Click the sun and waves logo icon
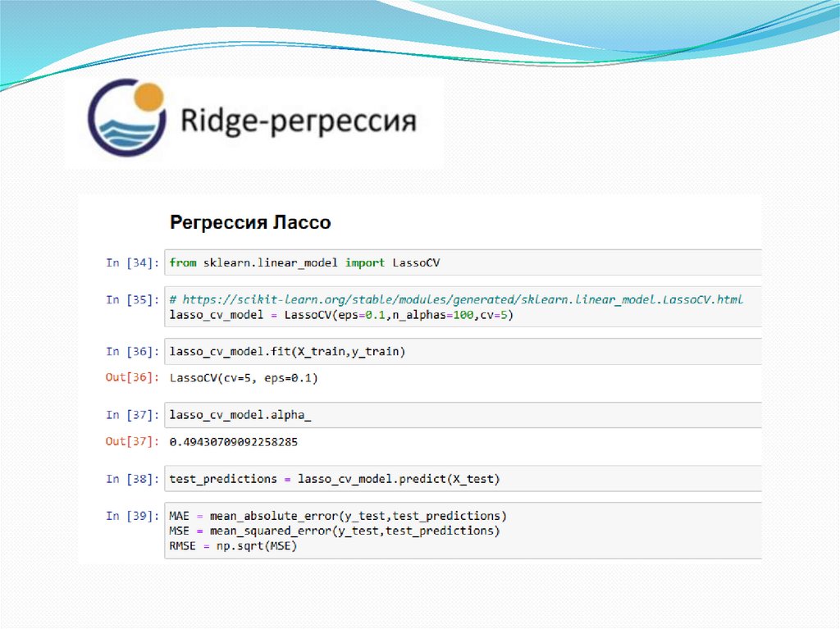 tap(127, 118)
